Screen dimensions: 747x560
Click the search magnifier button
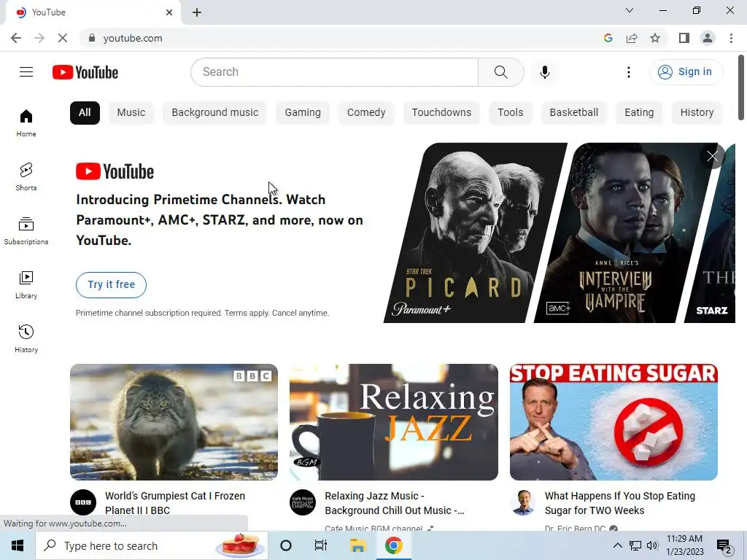tap(500, 72)
